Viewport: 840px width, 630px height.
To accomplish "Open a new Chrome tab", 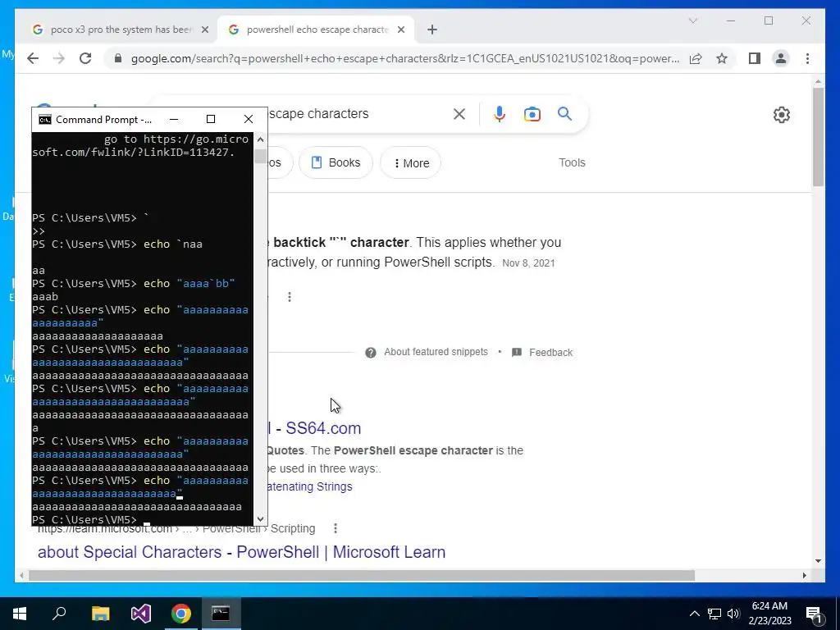I will (x=432, y=30).
